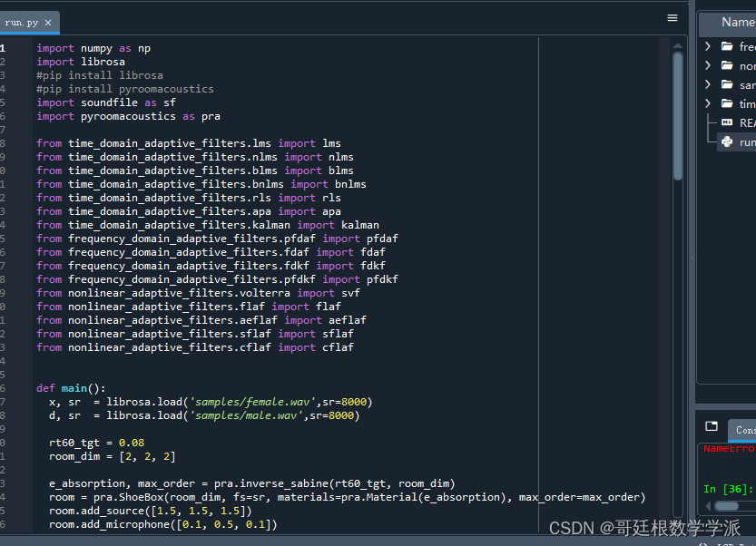Expand the nonlinear folder chevron

click(x=706, y=65)
